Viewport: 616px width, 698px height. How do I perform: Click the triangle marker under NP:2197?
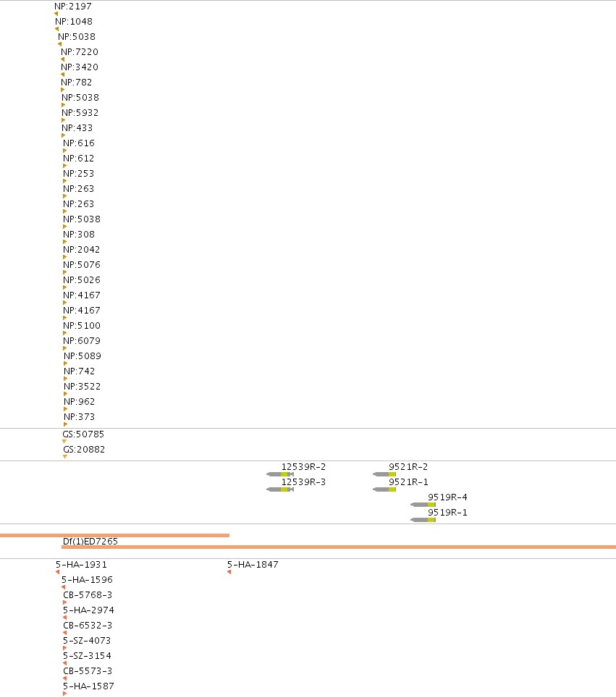pos(56,14)
